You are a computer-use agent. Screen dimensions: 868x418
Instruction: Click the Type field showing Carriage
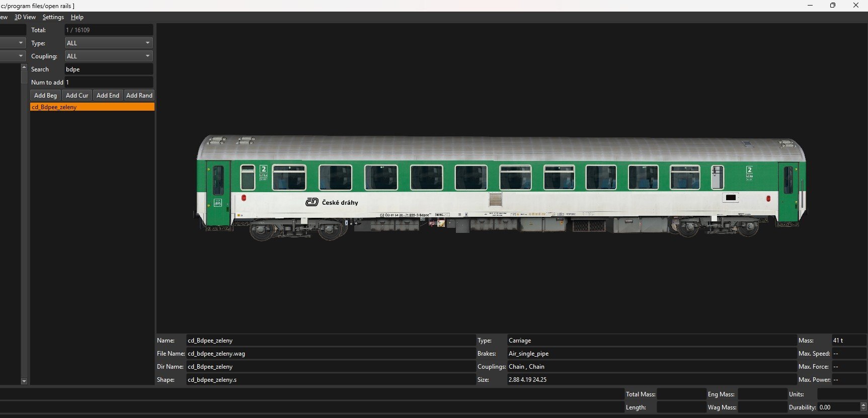coord(652,341)
